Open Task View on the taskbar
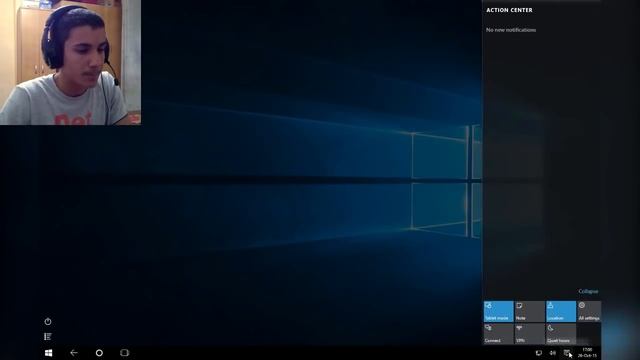640x360 pixels. [124, 353]
